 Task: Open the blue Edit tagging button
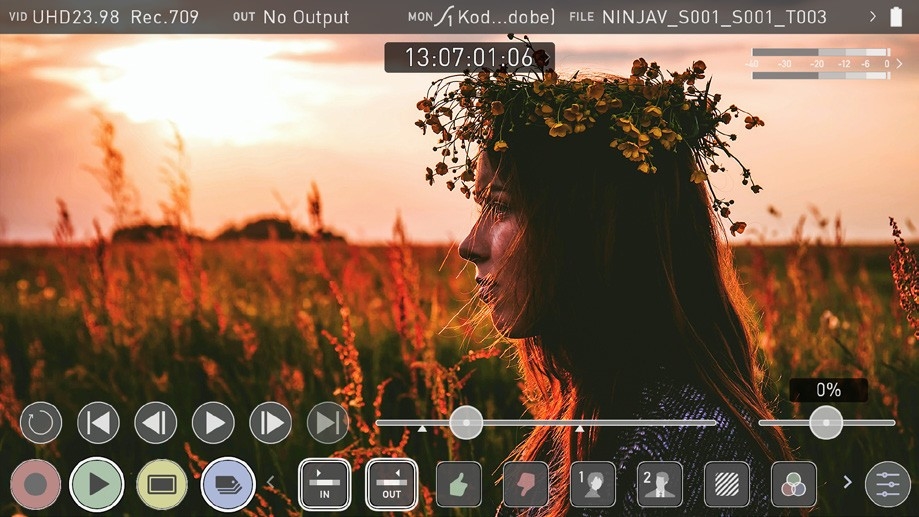(x=228, y=485)
